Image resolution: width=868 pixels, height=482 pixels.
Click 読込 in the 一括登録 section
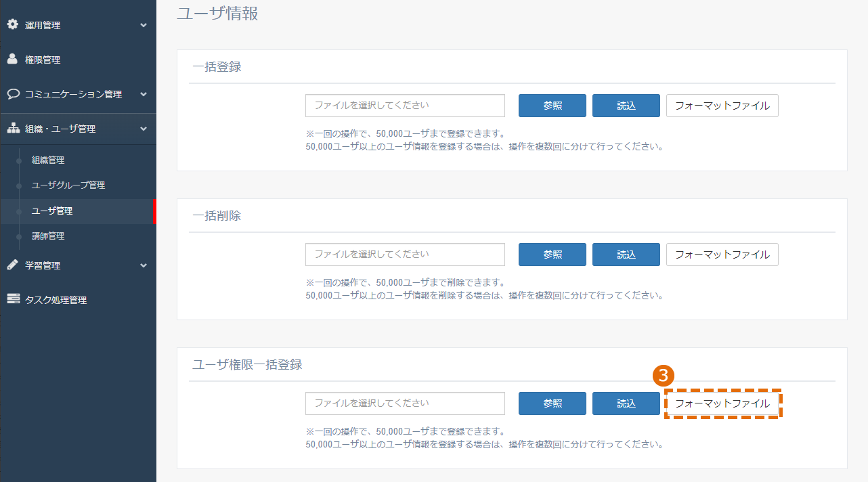(x=626, y=106)
